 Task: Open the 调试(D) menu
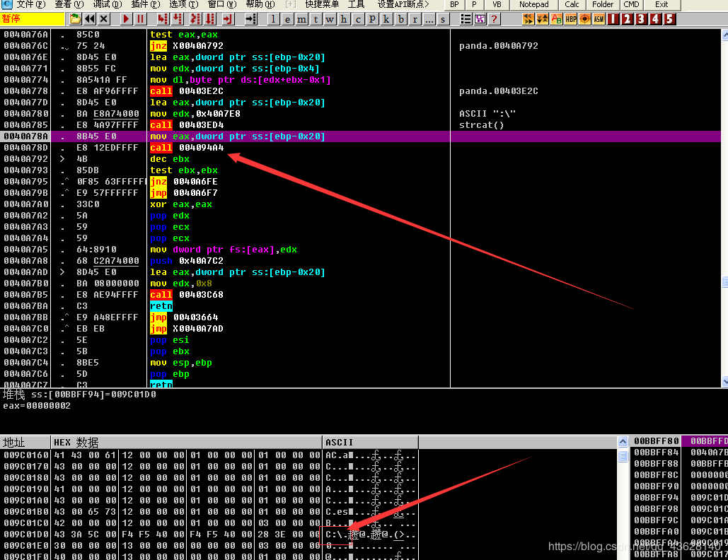click(108, 5)
